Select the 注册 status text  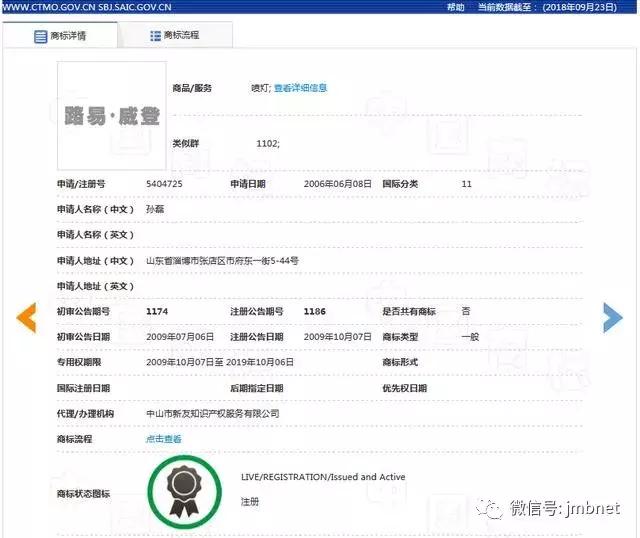[250, 502]
